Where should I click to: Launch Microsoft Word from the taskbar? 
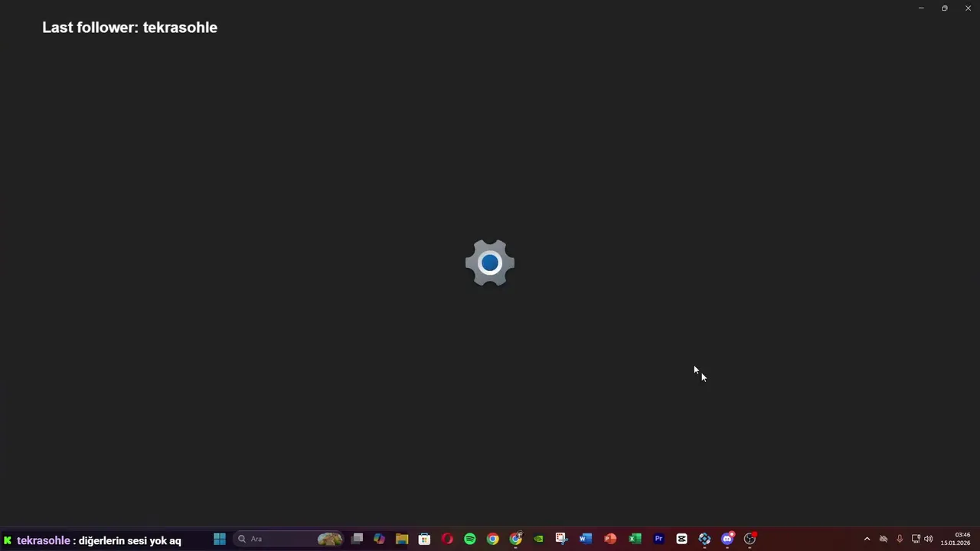coord(586,539)
